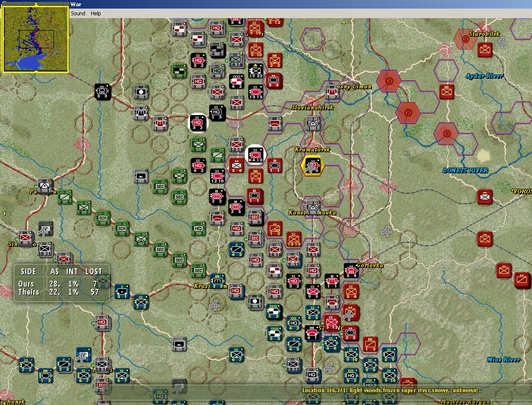Screen dimensions: 532x405
Task: Click the red objective hex left of Starobilsk
Action: [466, 39]
